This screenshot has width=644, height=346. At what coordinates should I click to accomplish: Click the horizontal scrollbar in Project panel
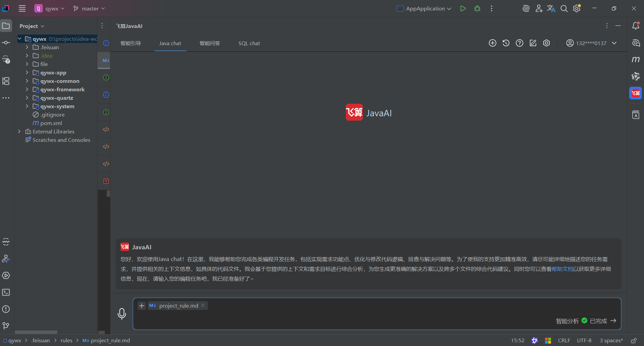pyautogui.click(x=36, y=332)
